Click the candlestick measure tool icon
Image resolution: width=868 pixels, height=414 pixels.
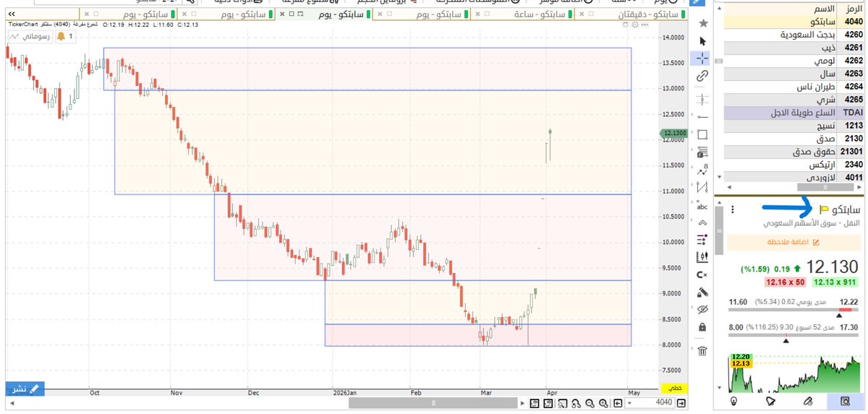[x=702, y=257]
